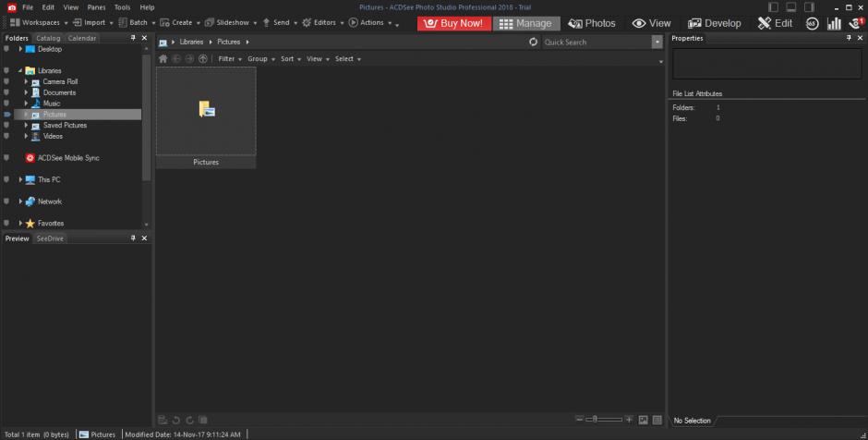The image size is (868, 440).
Task: Toggle Easy-Select indicator for Saved Pictures
Action: [6, 125]
